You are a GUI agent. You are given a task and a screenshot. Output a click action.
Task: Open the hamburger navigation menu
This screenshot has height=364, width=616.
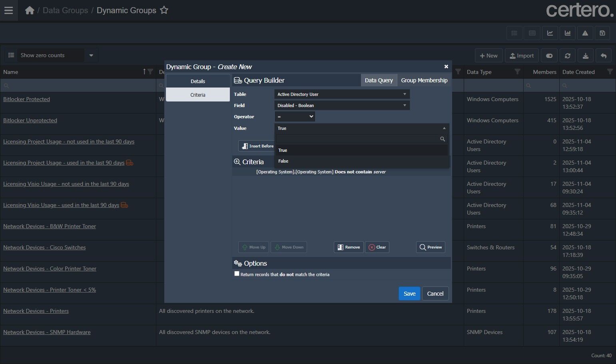(x=8, y=10)
